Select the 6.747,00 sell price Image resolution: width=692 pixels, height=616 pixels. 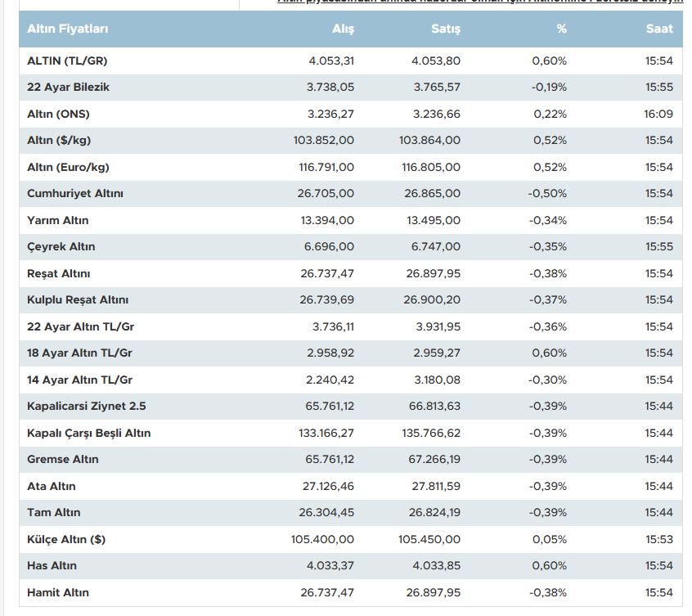pyautogui.click(x=436, y=247)
